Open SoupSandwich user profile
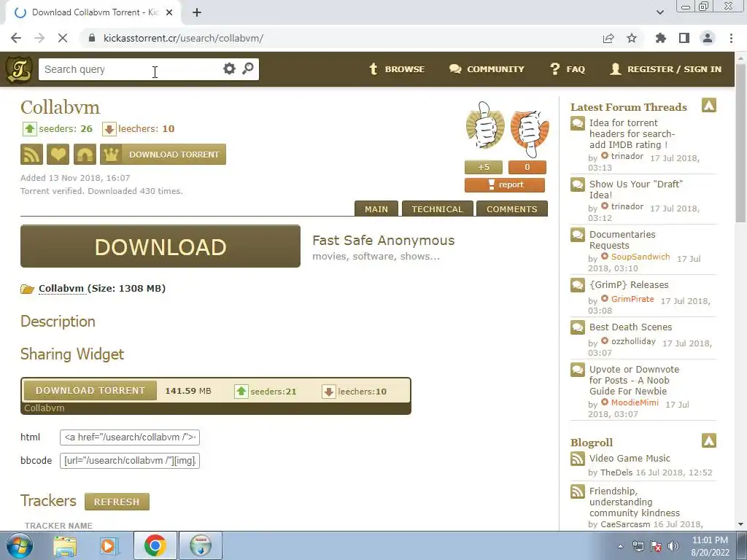 pos(640,257)
